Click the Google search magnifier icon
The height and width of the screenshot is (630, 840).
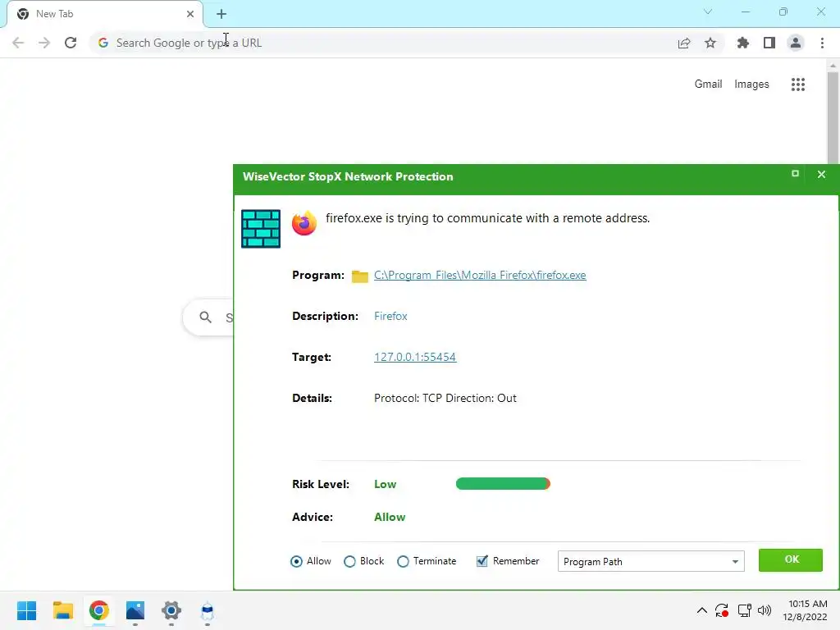205,317
